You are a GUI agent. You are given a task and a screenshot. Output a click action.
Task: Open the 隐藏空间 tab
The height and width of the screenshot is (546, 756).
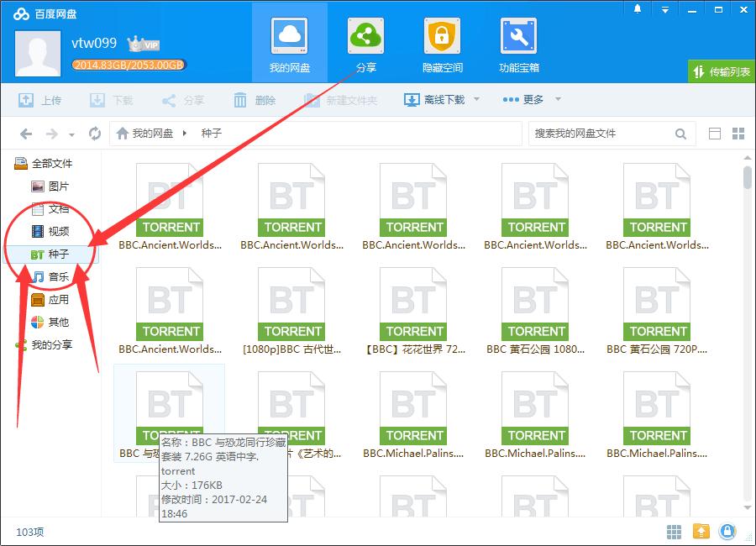pyautogui.click(x=442, y=44)
